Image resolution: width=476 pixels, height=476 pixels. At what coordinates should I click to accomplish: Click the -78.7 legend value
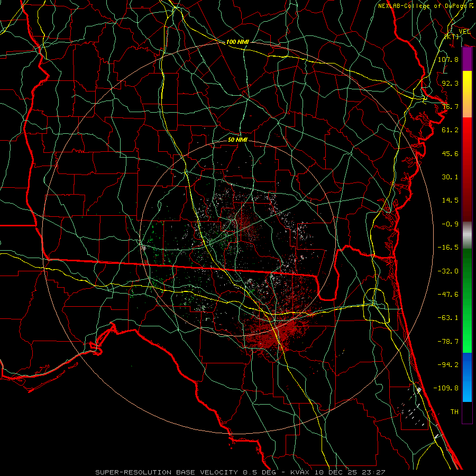coord(448,342)
